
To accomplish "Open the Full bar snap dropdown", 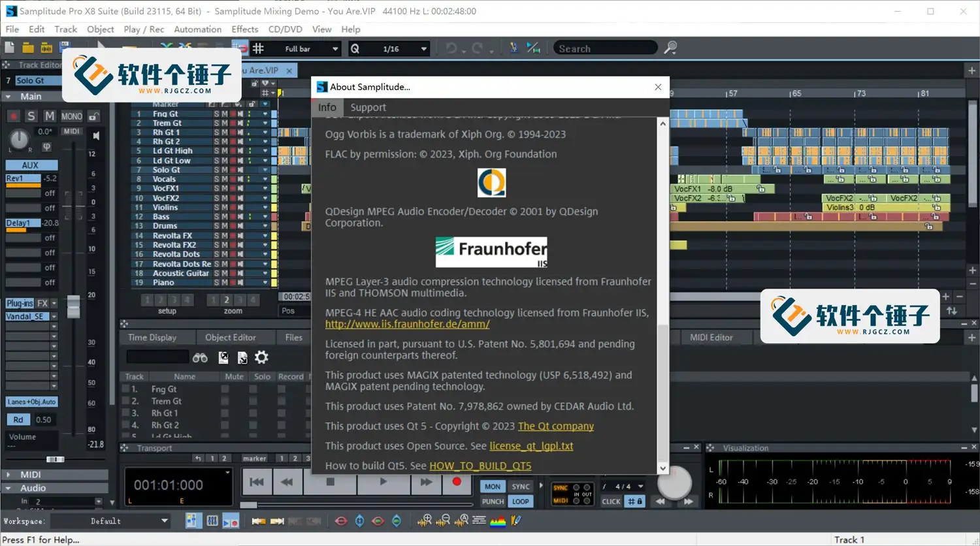I will pos(335,49).
